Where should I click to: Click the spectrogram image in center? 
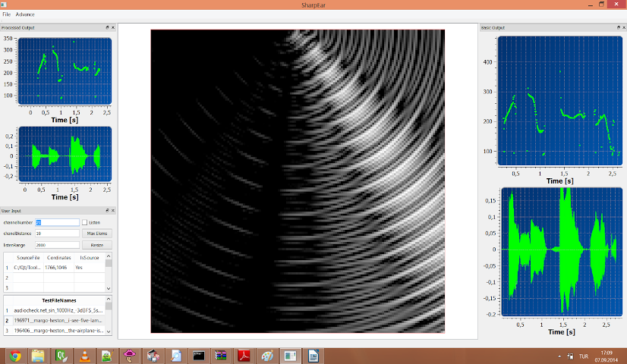point(298,181)
